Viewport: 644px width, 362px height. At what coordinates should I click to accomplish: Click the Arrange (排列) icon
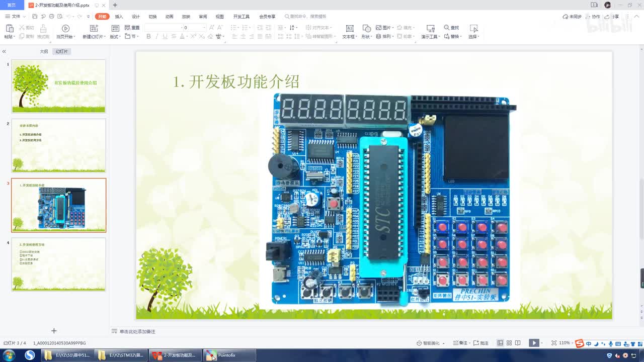[379, 36]
